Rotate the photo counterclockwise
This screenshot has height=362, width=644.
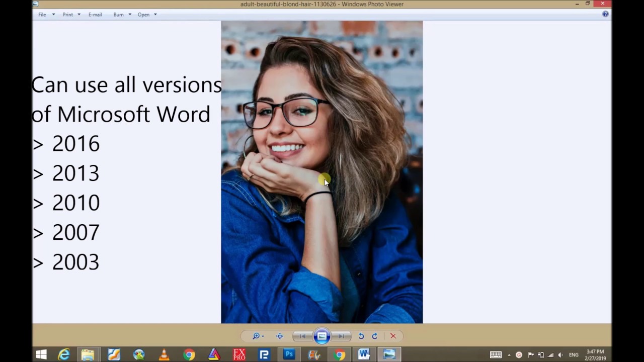pos(361,336)
